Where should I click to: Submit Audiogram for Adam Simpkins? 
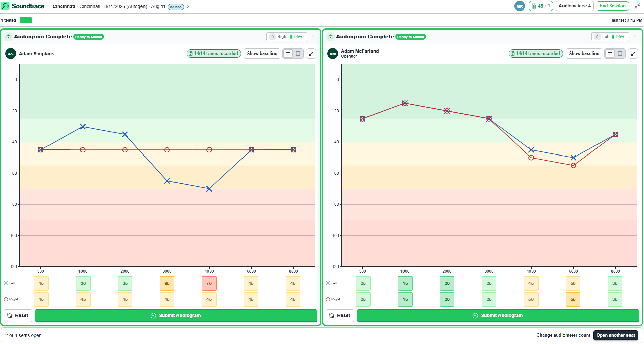click(x=176, y=316)
